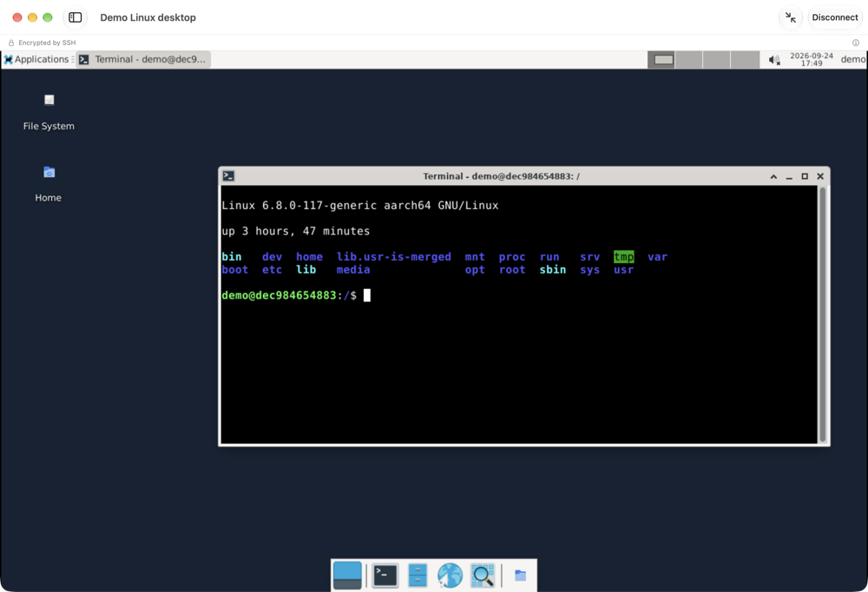Open the File System desktop icon
Screen dimensions: 868x592
tap(49, 100)
